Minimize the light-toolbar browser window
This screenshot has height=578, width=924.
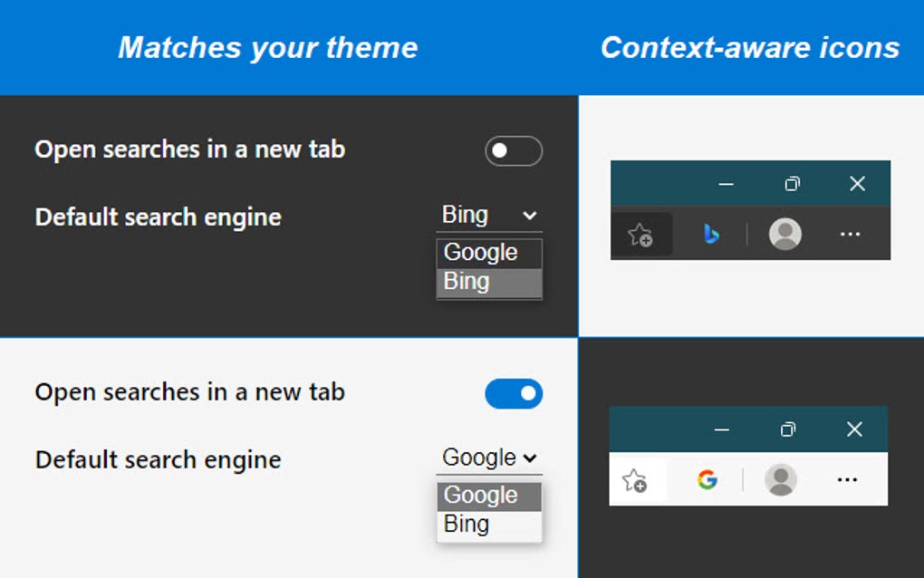point(722,429)
